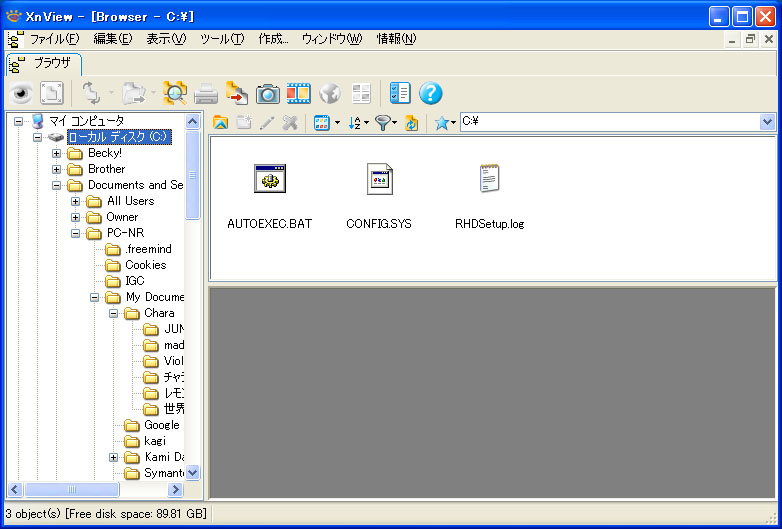Screen dimensions: 782x529
Task: Click the Fullscreen toolbar icon
Action: 51,93
